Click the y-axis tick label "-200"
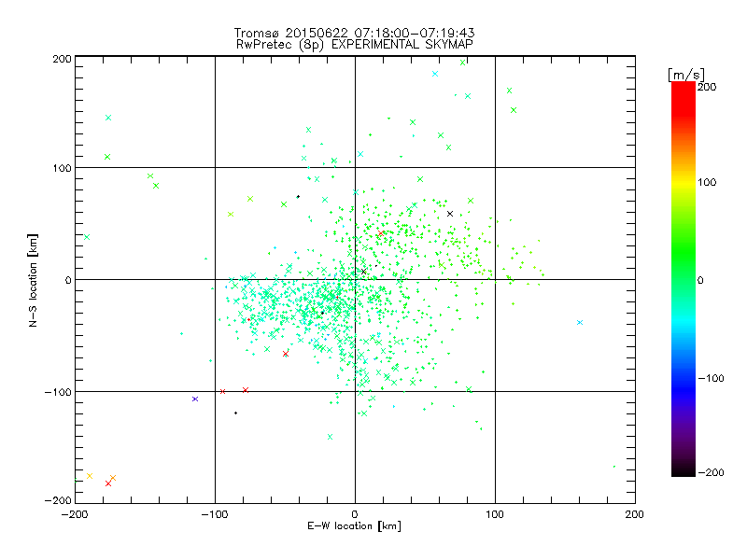Image resolution: width=747 pixels, height=560 pixels. [58, 500]
